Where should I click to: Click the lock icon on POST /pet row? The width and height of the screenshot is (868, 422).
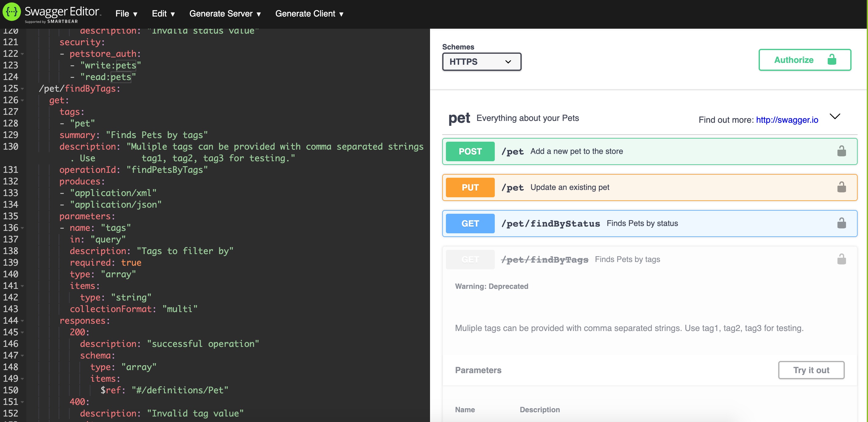[841, 151]
